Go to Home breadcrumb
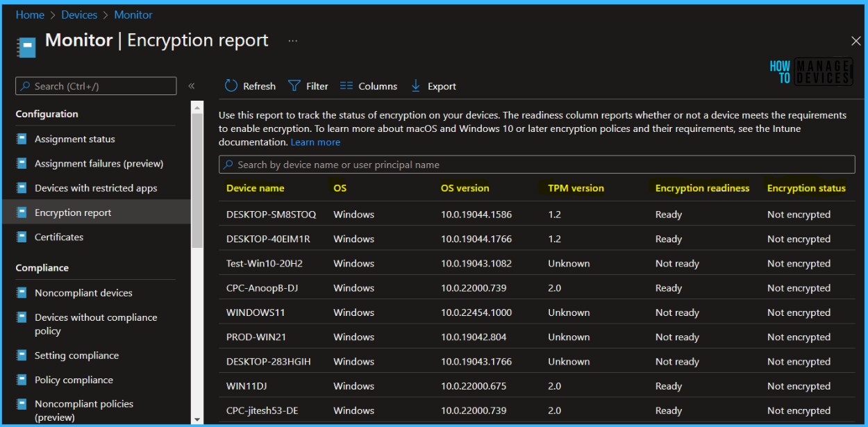The width and height of the screenshot is (868, 427). point(30,15)
